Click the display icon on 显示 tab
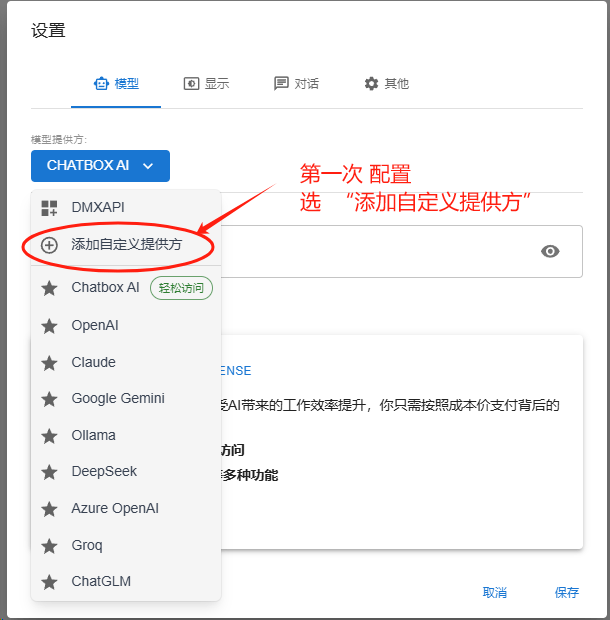The height and width of the screenshot is (620, 610). coord(191,84)
